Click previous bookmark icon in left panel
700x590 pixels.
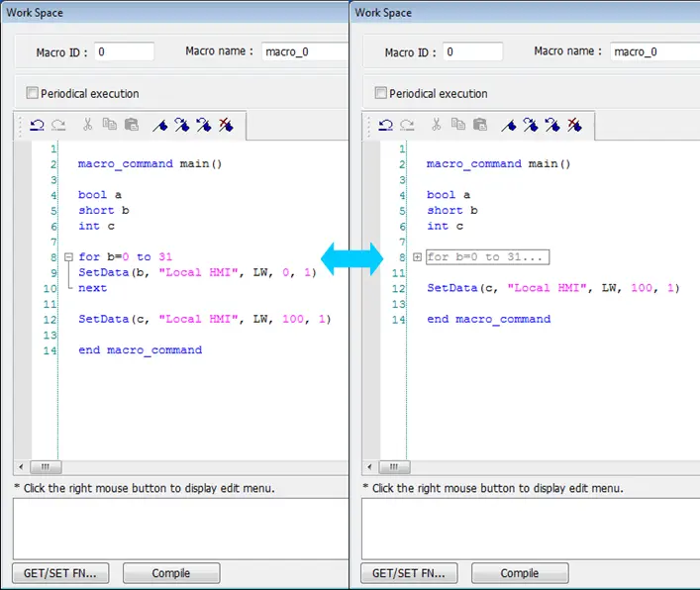pos(204,125)
